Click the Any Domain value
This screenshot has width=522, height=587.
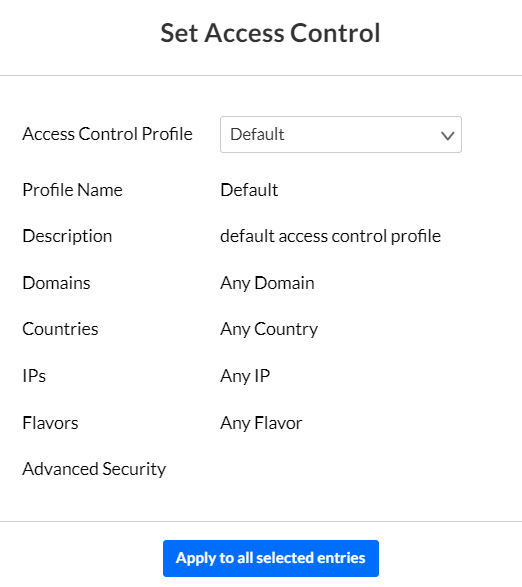click(267, 283)
